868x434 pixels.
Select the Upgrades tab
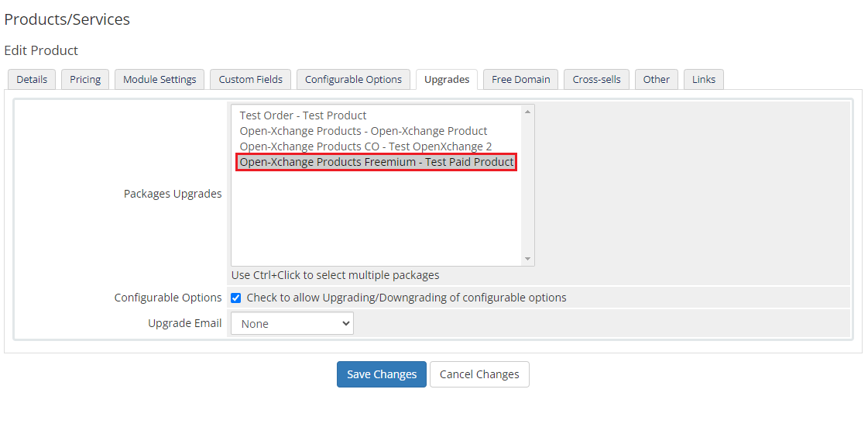[x=447, y=79]
